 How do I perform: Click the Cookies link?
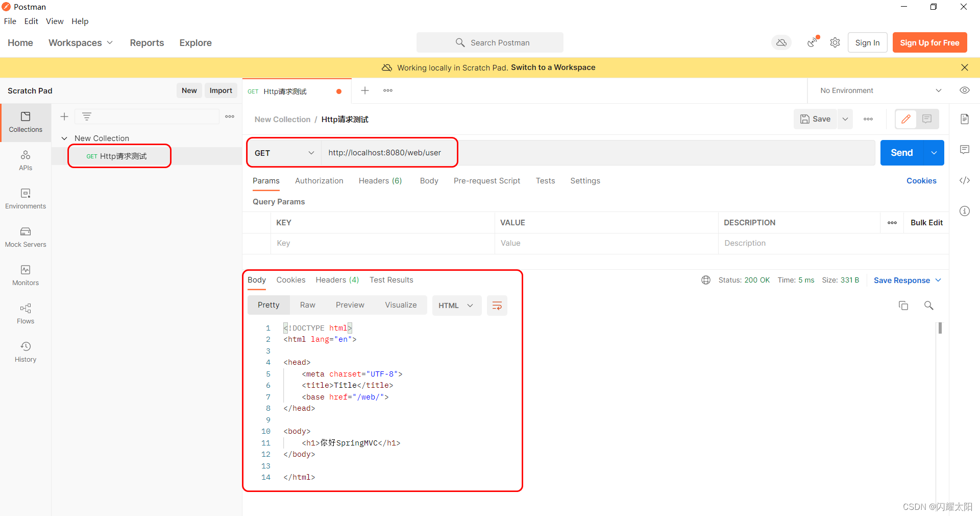tap(921, 181)
